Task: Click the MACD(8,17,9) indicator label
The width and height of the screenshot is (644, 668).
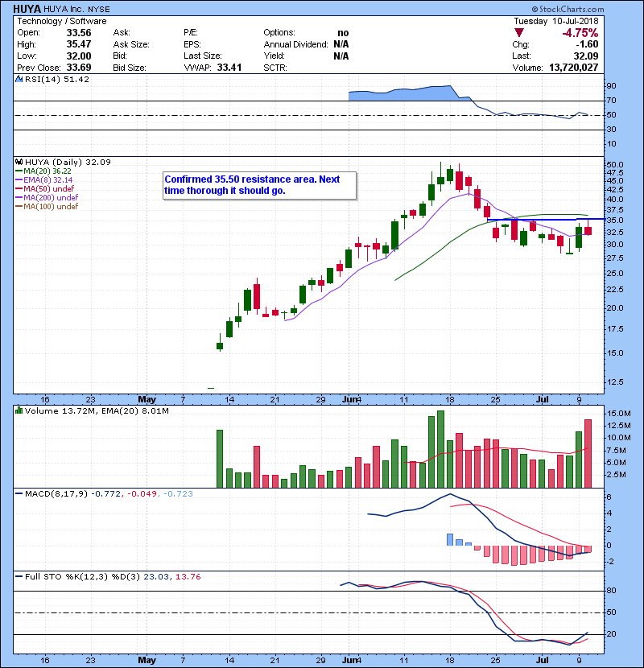Action: (x=56, y=494)
